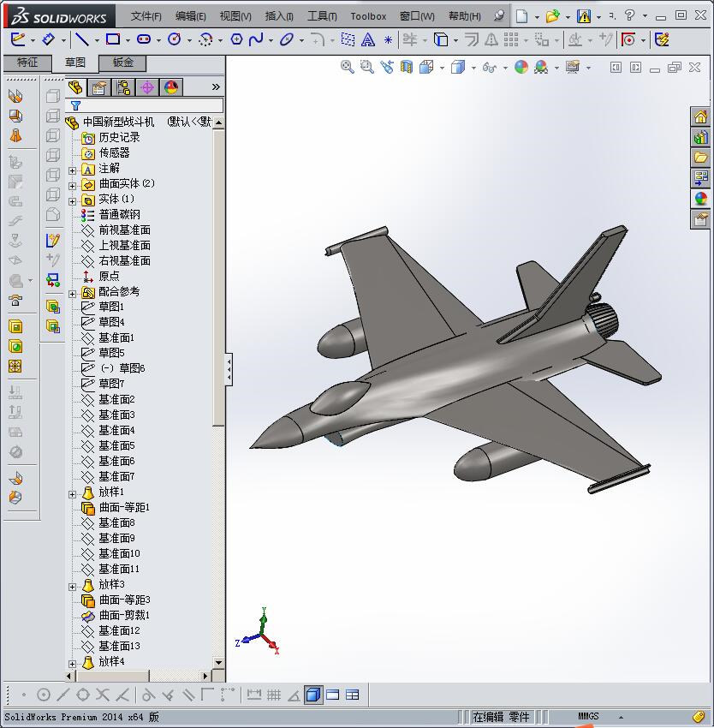Open the 文件(F) menu
This screenshot has width=714, height=728.
(146, 16)
